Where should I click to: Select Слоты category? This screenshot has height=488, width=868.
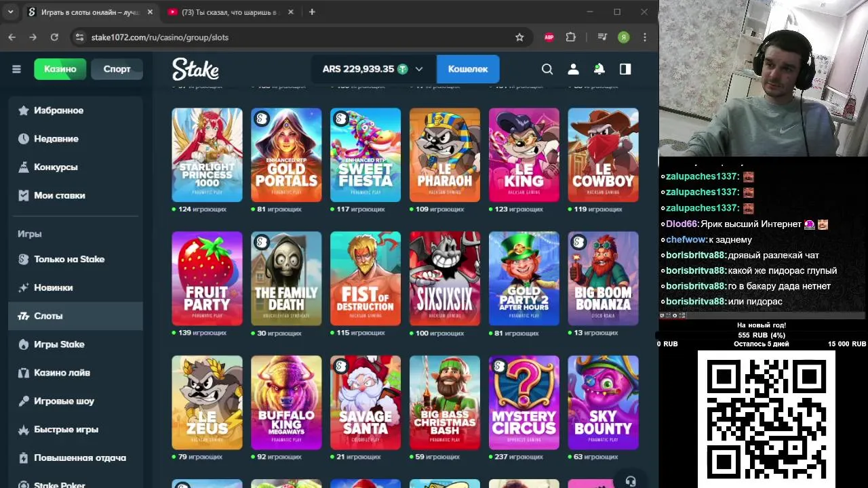pyautogui.click(x=75, y=316)
